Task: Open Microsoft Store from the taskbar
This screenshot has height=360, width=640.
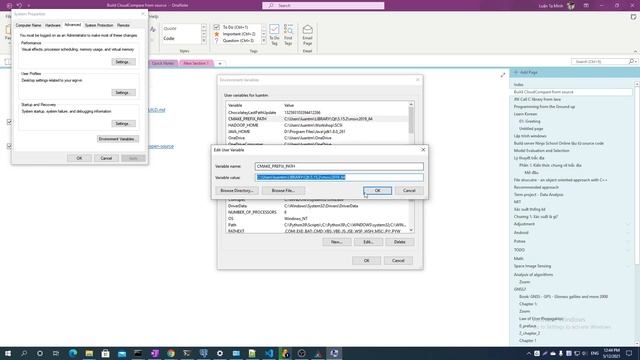Action: (x=105, y=353)
